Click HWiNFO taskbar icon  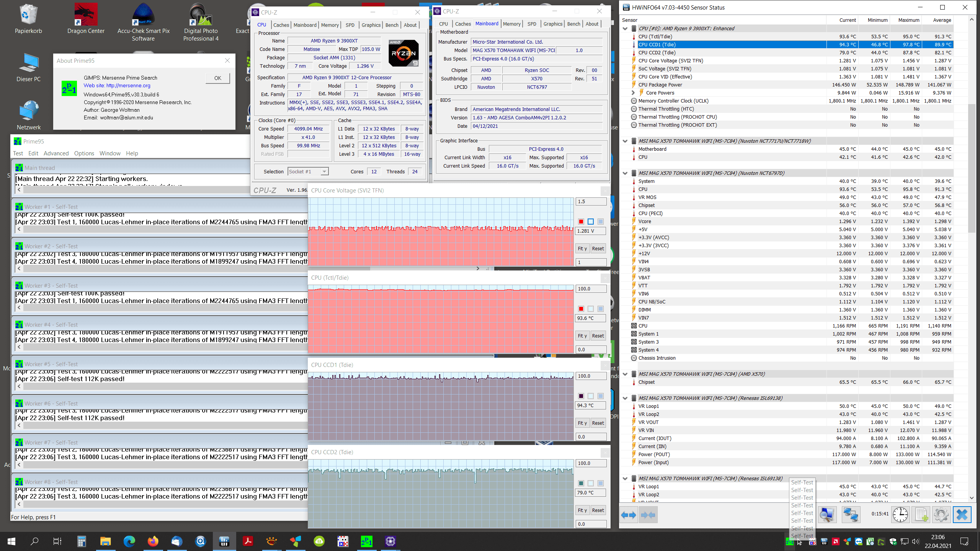click(x=224, y=541)
